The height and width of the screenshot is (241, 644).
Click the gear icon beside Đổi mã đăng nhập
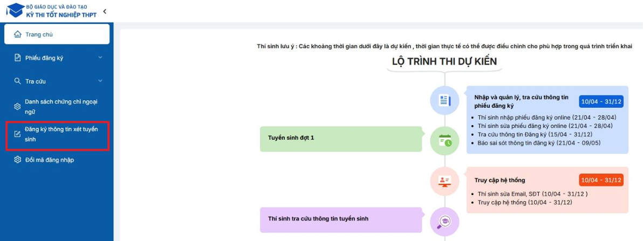18,160
